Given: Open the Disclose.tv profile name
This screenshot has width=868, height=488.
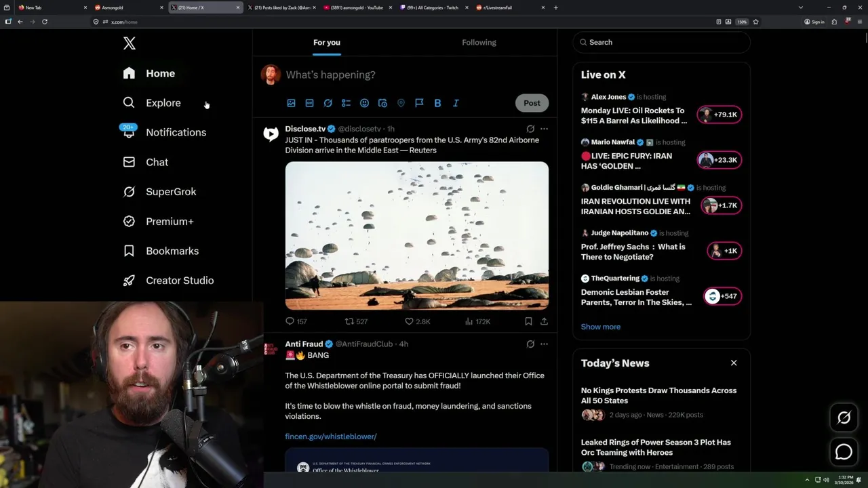Looking at the screenshot, I should click(305, 129).
